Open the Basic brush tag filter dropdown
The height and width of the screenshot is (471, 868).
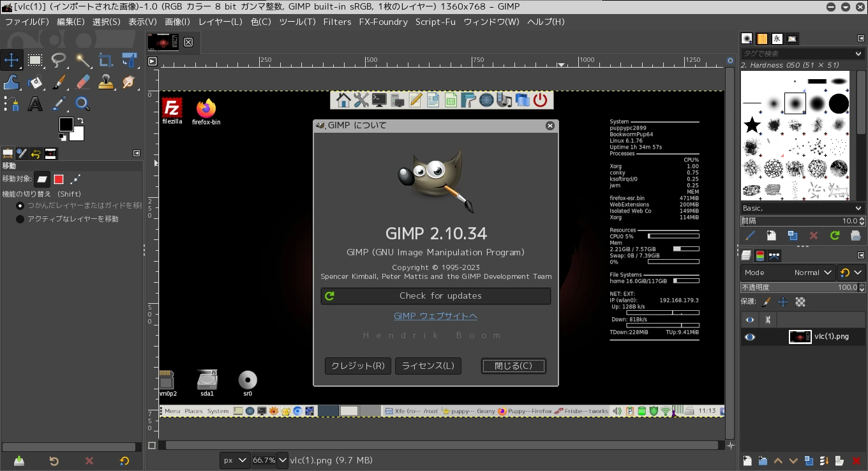(x=802, y=208)
